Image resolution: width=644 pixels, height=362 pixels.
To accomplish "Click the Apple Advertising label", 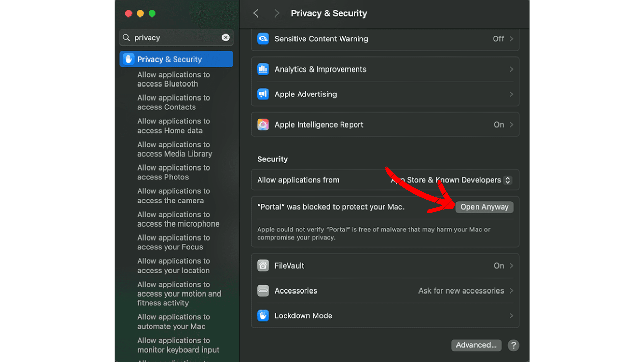I will pyautogui.click(x=306, y=94).
